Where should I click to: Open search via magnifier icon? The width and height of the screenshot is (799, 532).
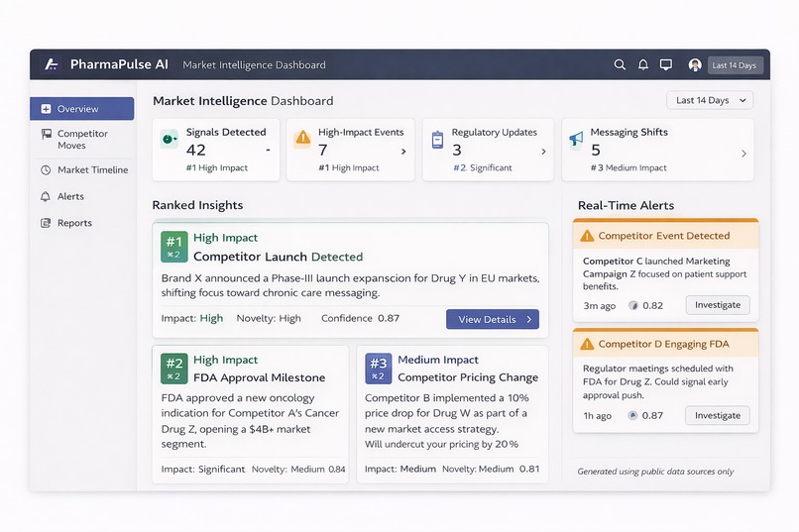point(620,64)
